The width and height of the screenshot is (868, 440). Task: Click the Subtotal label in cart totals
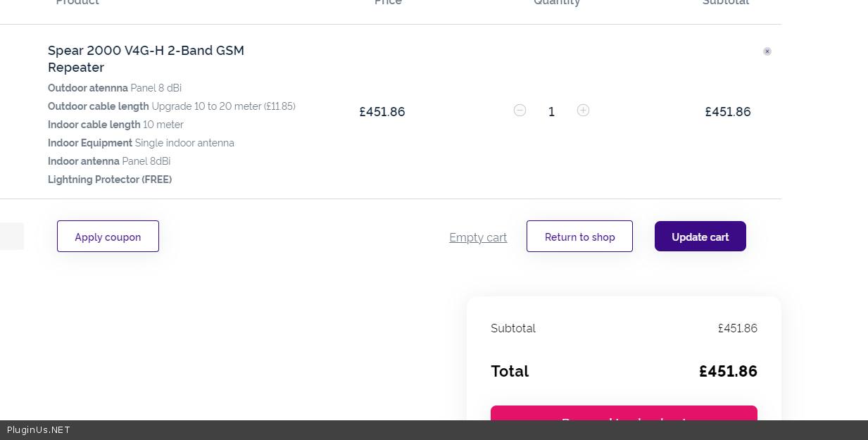click(513, 329)
